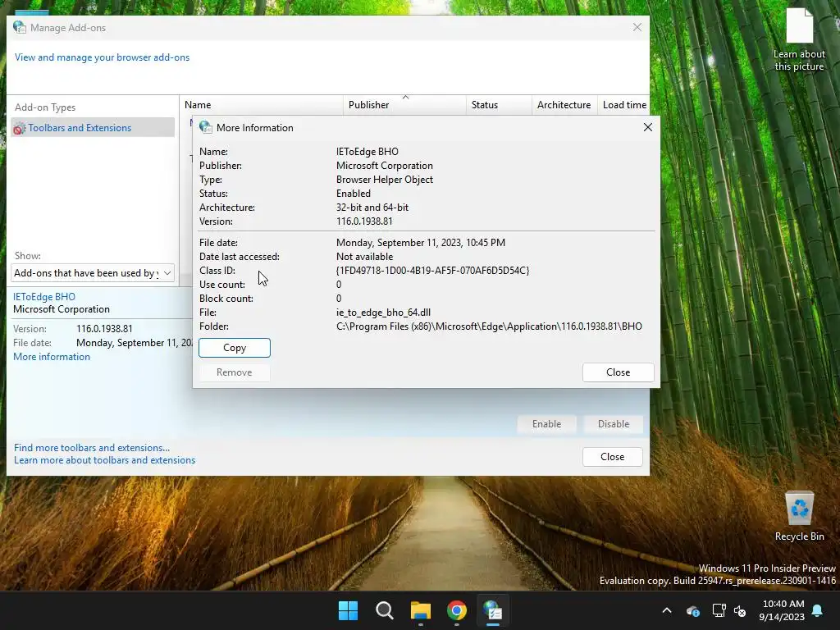Show hidden system tray icons
This screenshot has width=840, height=630.
point(667,610)
